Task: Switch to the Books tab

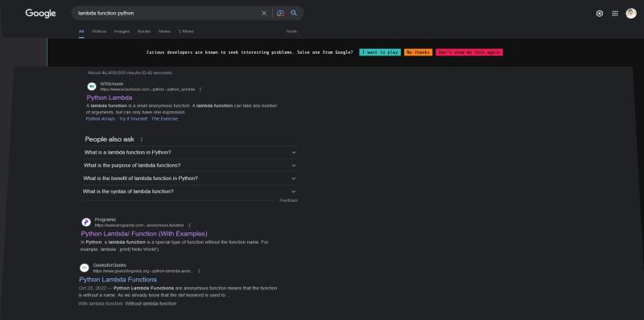Action: [144, 31]
